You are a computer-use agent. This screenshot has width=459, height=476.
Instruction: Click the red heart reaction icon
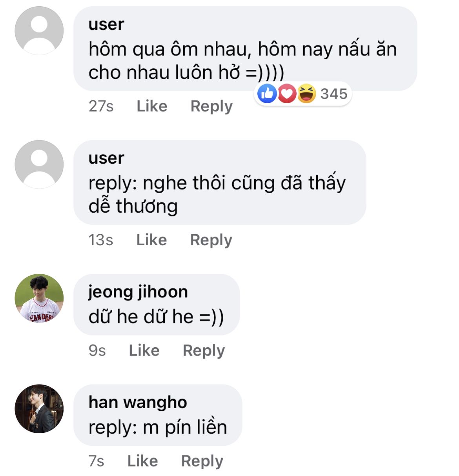[287, 94]
